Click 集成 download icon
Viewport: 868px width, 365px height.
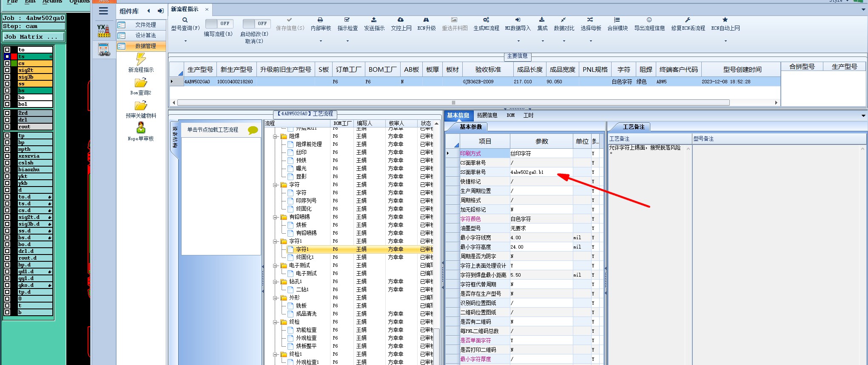542,20
